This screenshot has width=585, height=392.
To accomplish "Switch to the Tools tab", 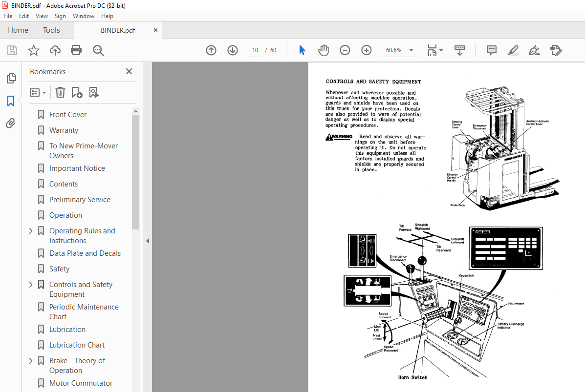I will click(x=51, y=30).
